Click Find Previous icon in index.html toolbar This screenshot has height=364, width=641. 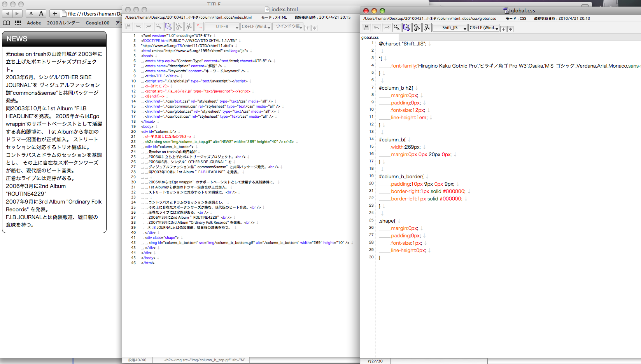pos(179,26)
